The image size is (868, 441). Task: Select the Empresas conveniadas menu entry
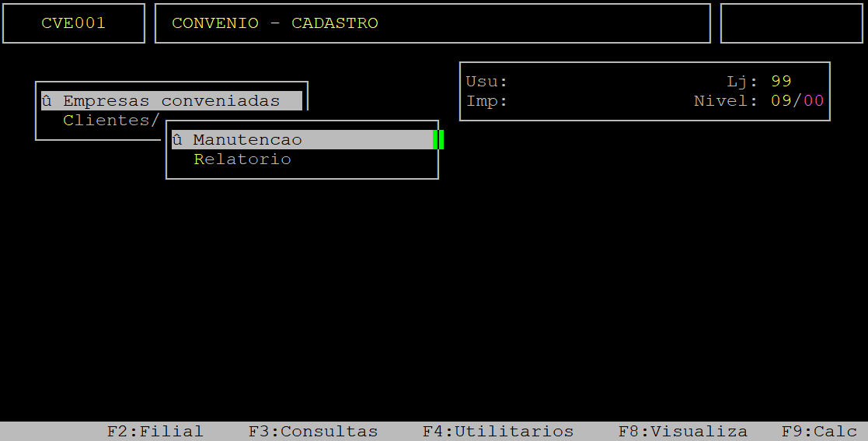click(172, 101)
